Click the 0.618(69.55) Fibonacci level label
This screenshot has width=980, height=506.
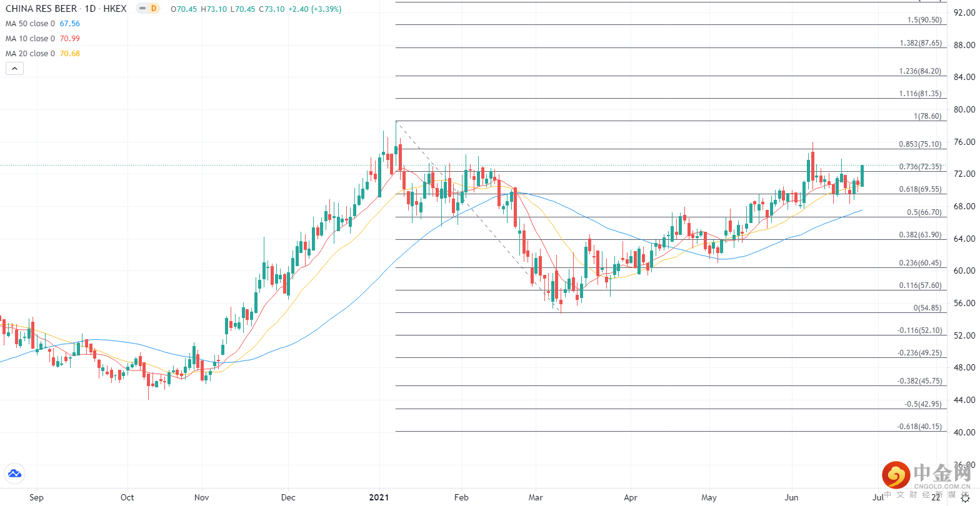point(920,189)
